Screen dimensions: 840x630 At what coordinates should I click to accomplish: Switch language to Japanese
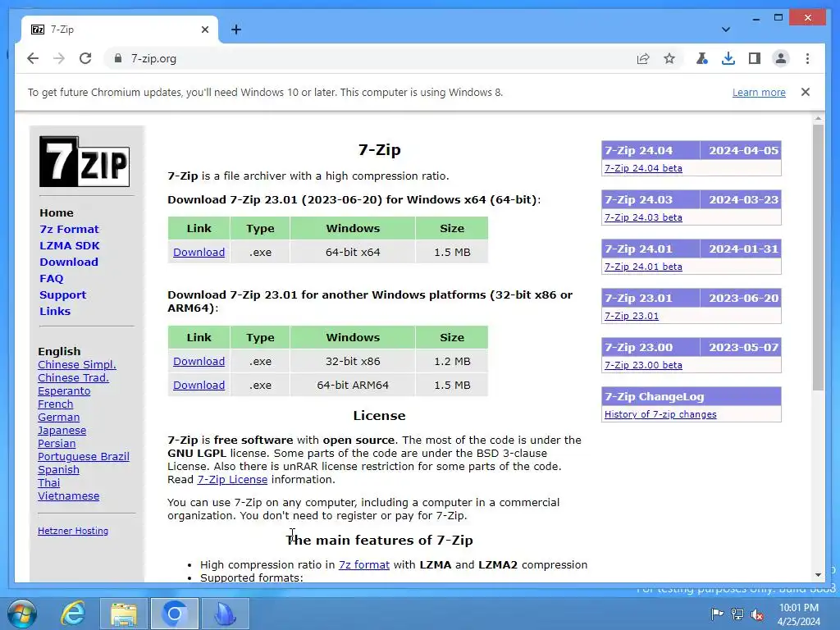pyautogui.click(x=62, y=430)
